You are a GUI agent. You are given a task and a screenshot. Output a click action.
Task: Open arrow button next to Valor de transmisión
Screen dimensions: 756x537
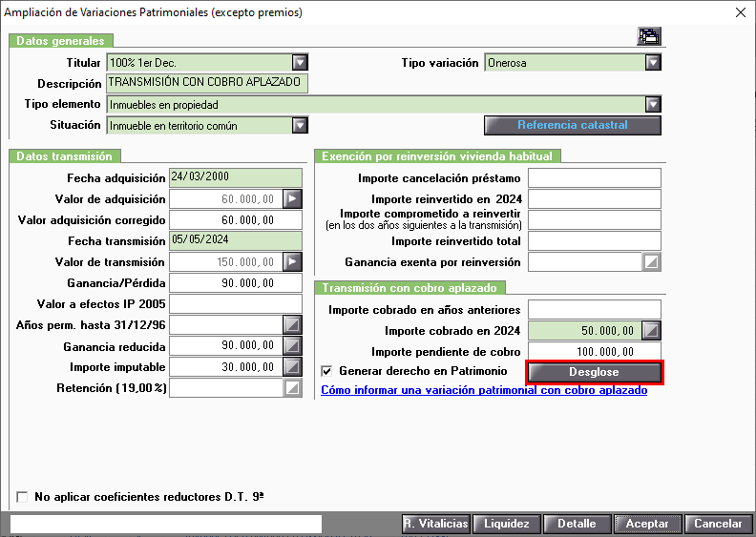click(293, 262)
